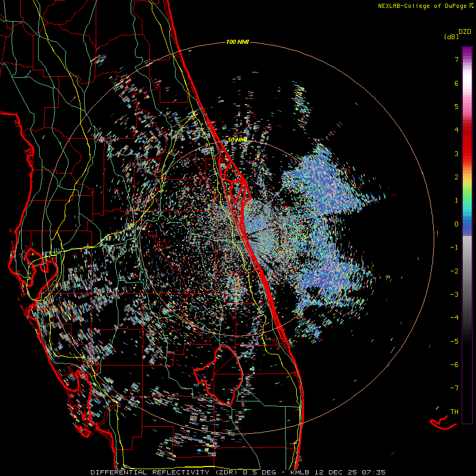Click the red Lake Okeechobee outline
This screenshot has height=476, width=476.
pos(218,375)
